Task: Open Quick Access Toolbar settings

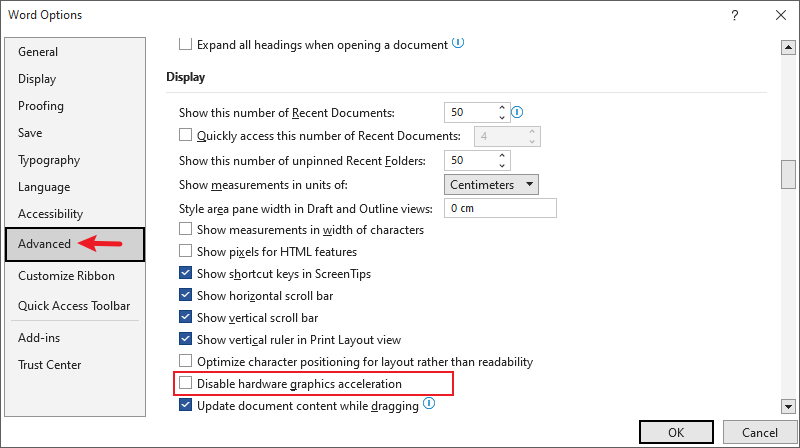Action: [x=74, y=306]
